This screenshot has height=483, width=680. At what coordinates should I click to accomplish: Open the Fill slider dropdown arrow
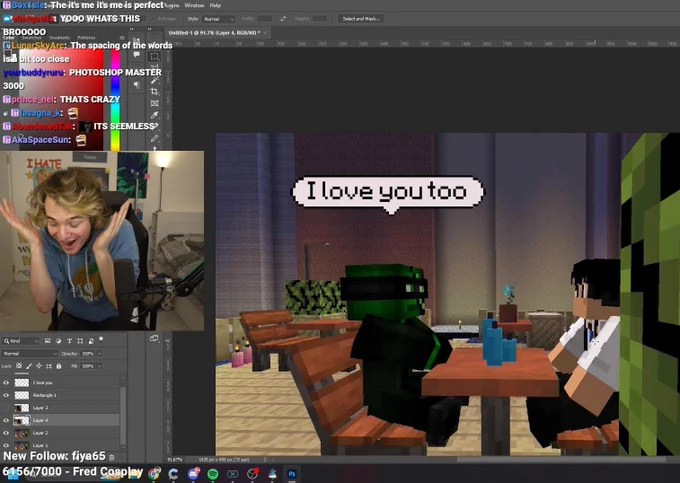(99, 366)
